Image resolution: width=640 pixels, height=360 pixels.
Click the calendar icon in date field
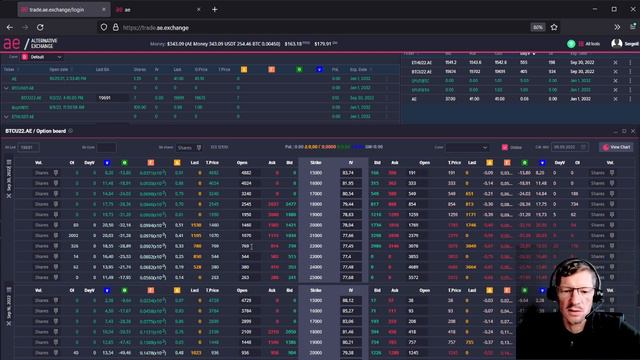[583, 147]
